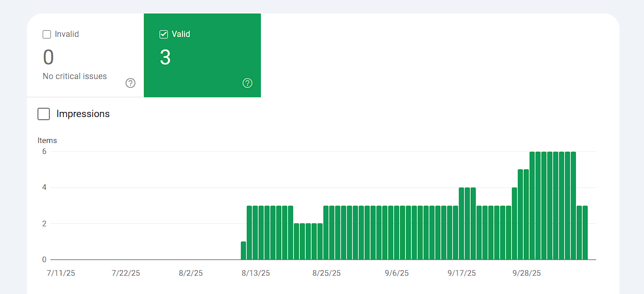
Task: Click the 8/13/25 date axis label
Action: (x=256, y=273)
